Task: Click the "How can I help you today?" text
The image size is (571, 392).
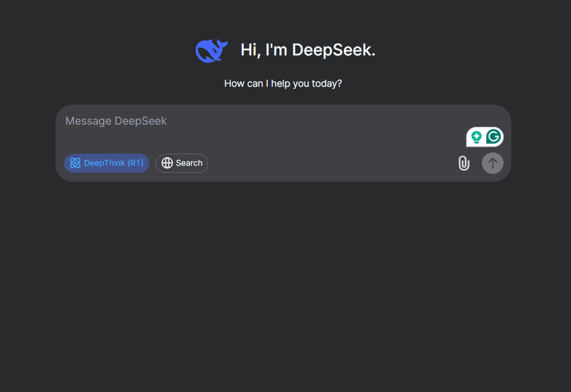Action: tap(283, 83)
